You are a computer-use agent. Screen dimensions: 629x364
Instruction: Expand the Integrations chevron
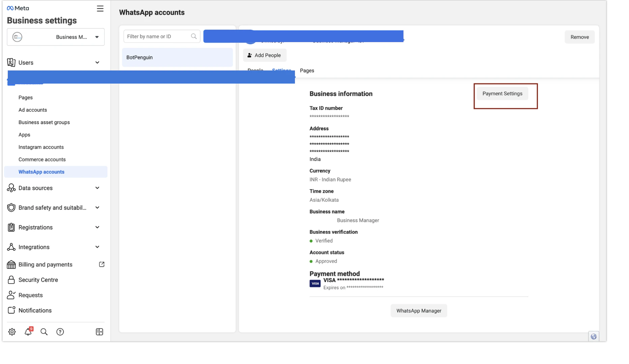[97, 247]
